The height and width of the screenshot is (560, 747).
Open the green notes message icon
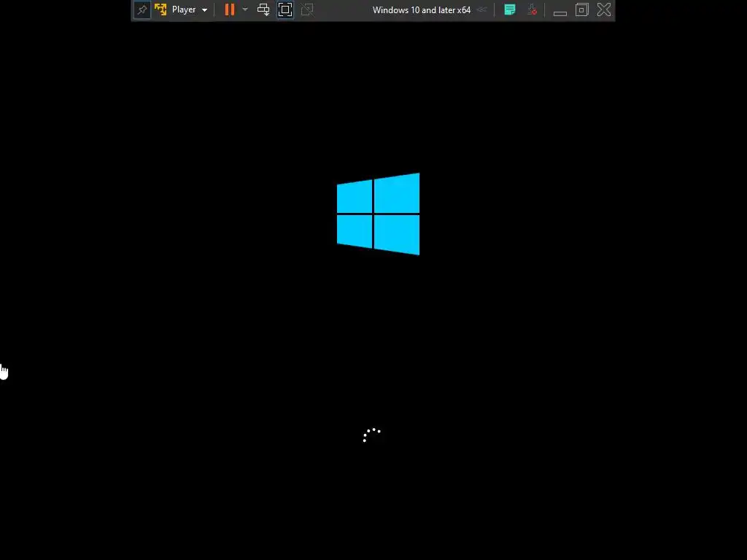pos(510,9)
